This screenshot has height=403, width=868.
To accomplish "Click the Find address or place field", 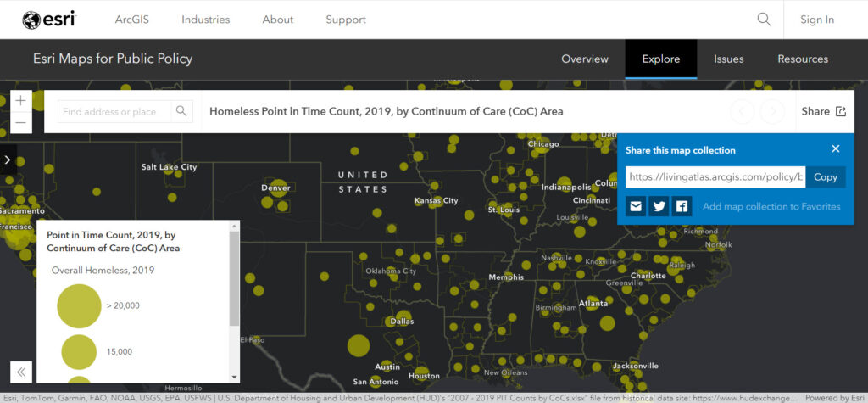I will 114,111.
